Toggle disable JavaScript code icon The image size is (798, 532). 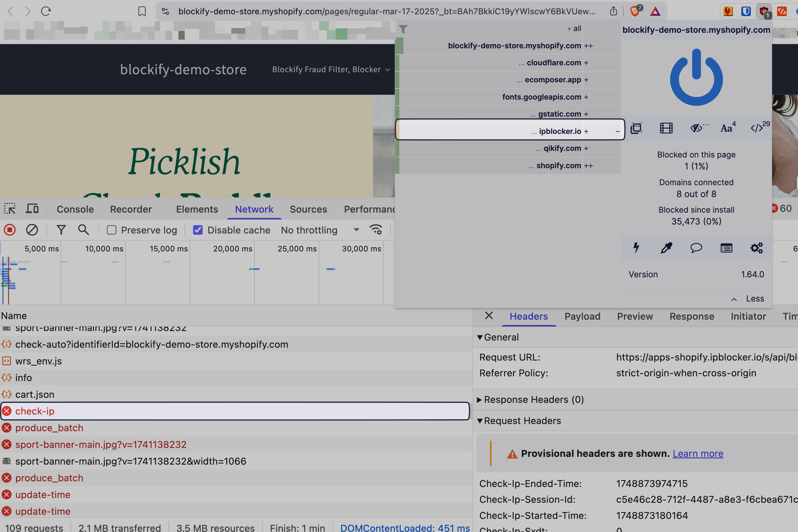[760, 128]
